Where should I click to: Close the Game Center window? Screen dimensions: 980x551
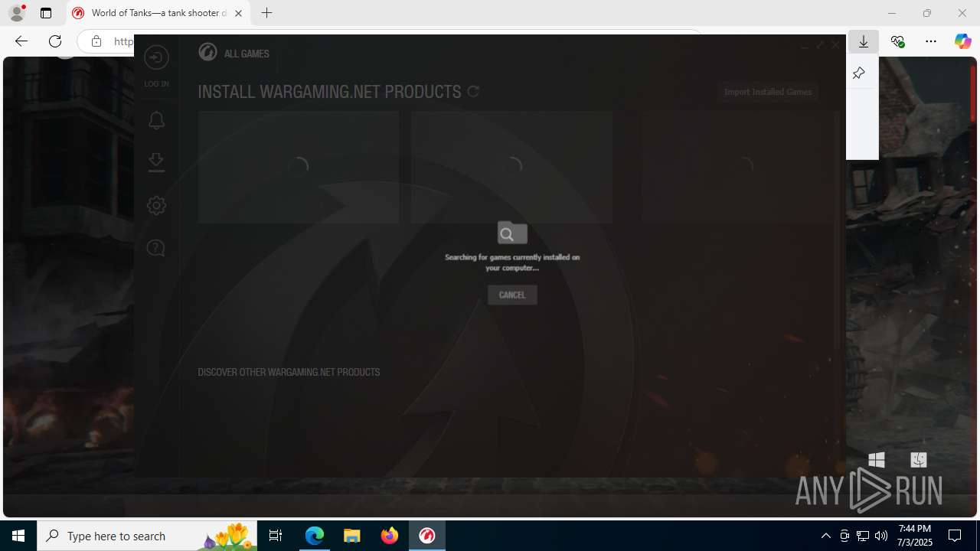835,46
